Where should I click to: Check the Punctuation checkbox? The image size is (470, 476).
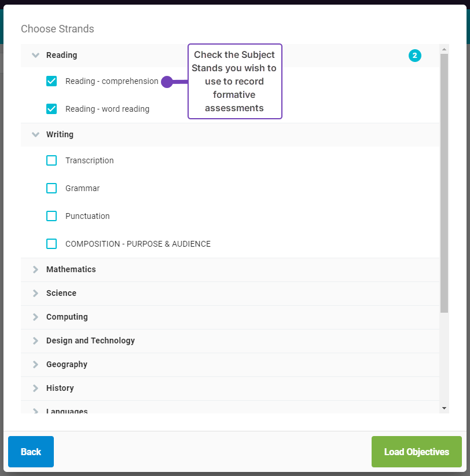click(52, 216)
